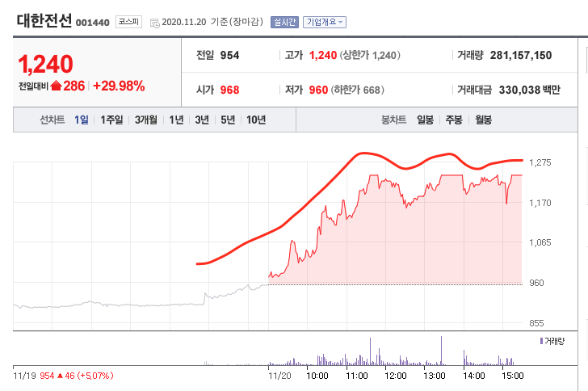Image resolution: width=588 pixels, height=391 pixels.
Task: Click the 15:00 time axis label
Action: click(x=512, y=376)
